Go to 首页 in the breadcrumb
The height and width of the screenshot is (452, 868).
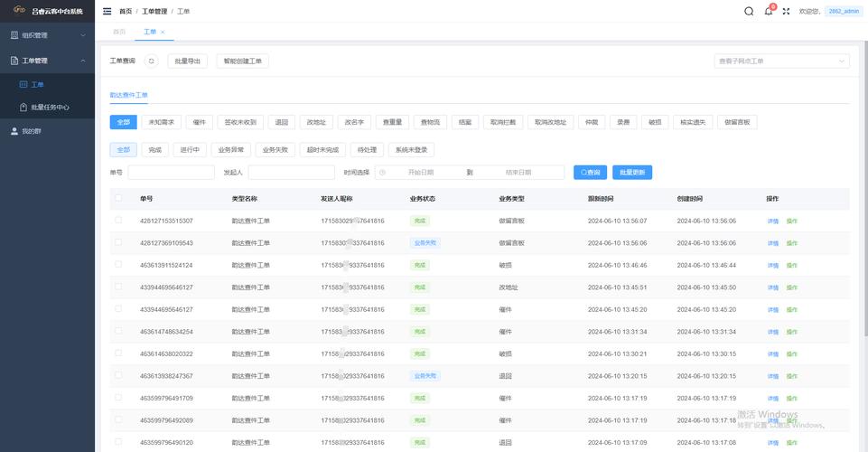point(126,11)
